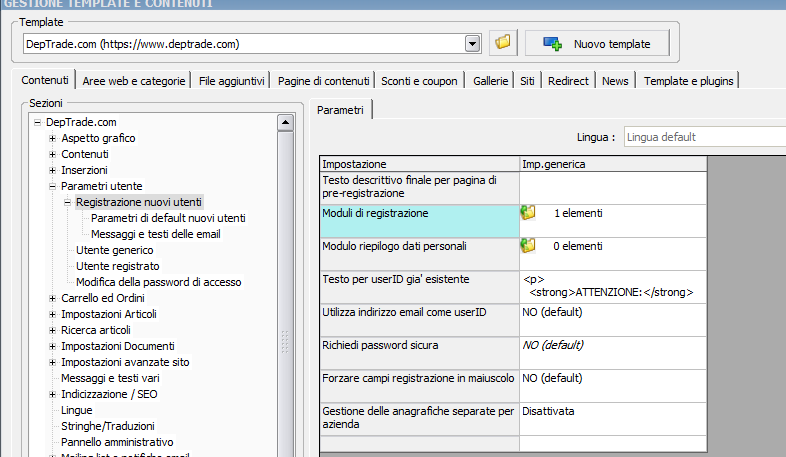Click Impostazione column header
The height and width of the screenshot is (457, 786).
pos(420,164)
